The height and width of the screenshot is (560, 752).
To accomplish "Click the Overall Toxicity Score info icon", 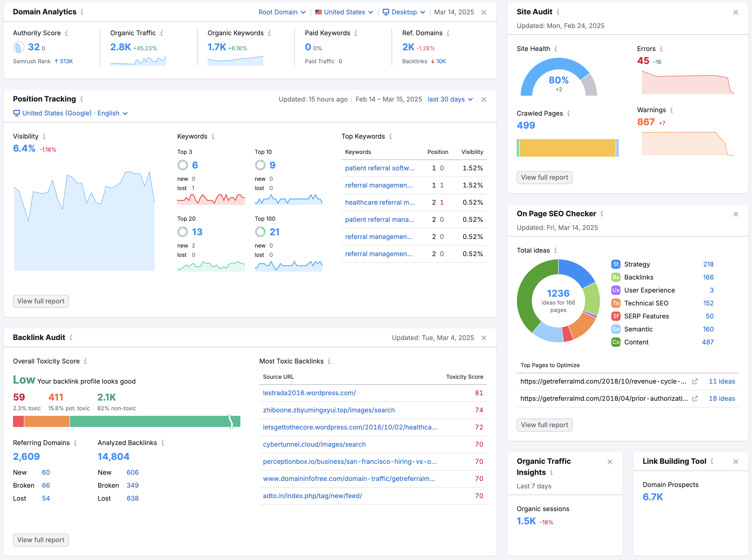I will 85,361.
